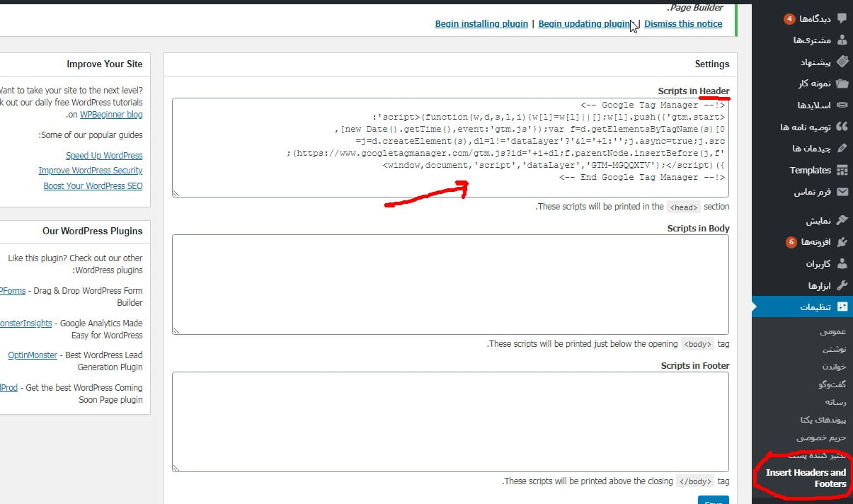
Task: Open حریم خصوصی privacy submenu
Action: coord(821,437)
